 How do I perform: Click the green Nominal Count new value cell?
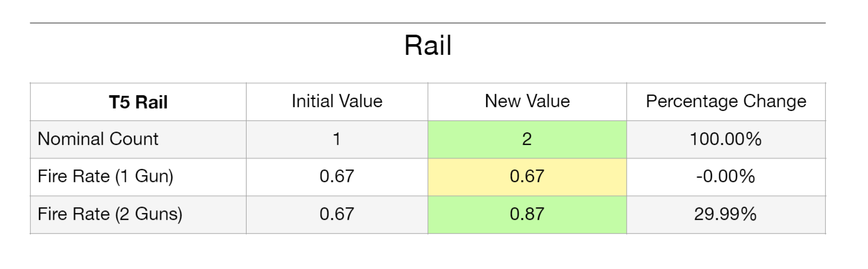(527, 139)
